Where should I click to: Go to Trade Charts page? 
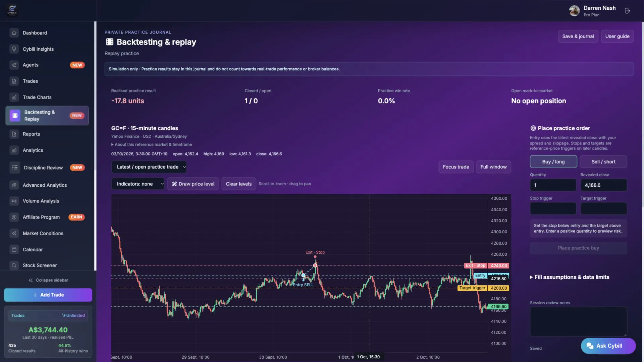coord(47,97)
